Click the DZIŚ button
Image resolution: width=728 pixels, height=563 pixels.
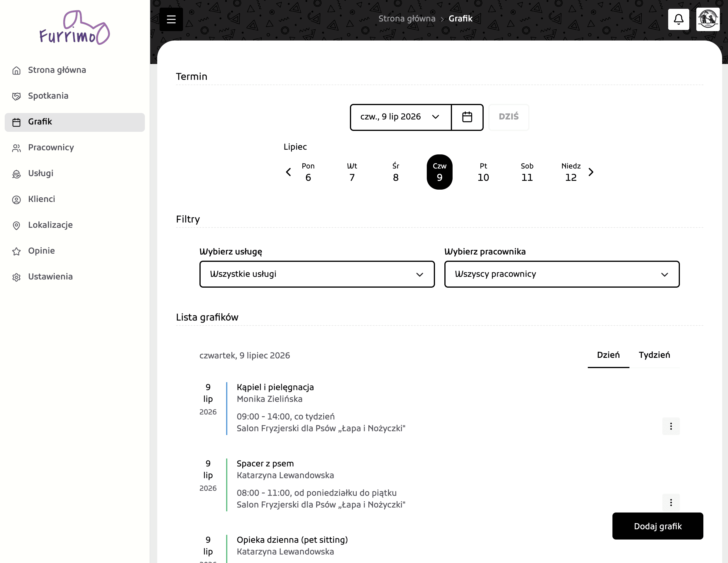click(x=508, y=117)
